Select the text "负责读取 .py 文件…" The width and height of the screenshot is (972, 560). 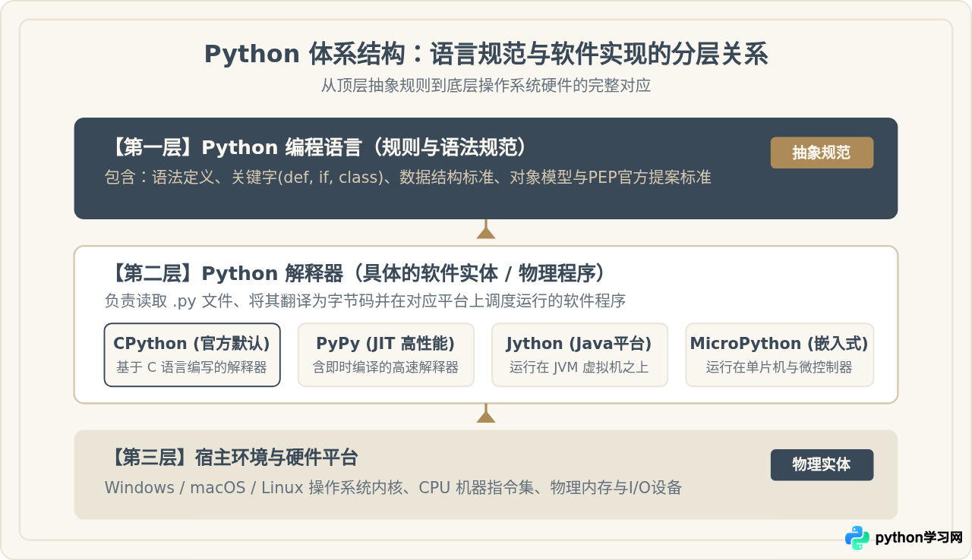(x=365, y=301)
